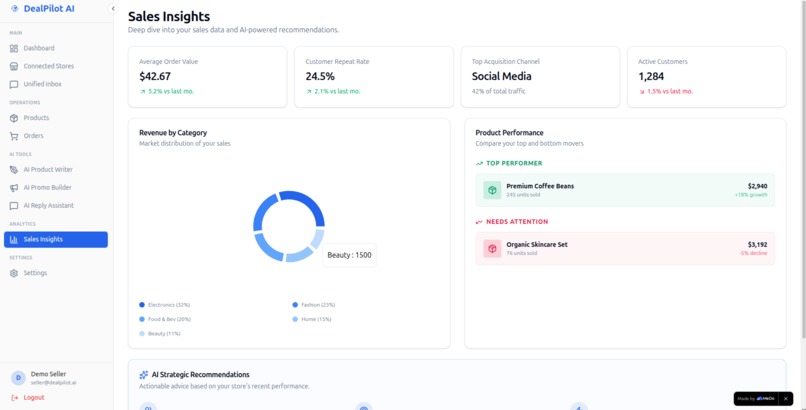The width and height of the screenshot is (806, 410).
Task: Click the Top Performer trend icon
Action: point(480,163)
